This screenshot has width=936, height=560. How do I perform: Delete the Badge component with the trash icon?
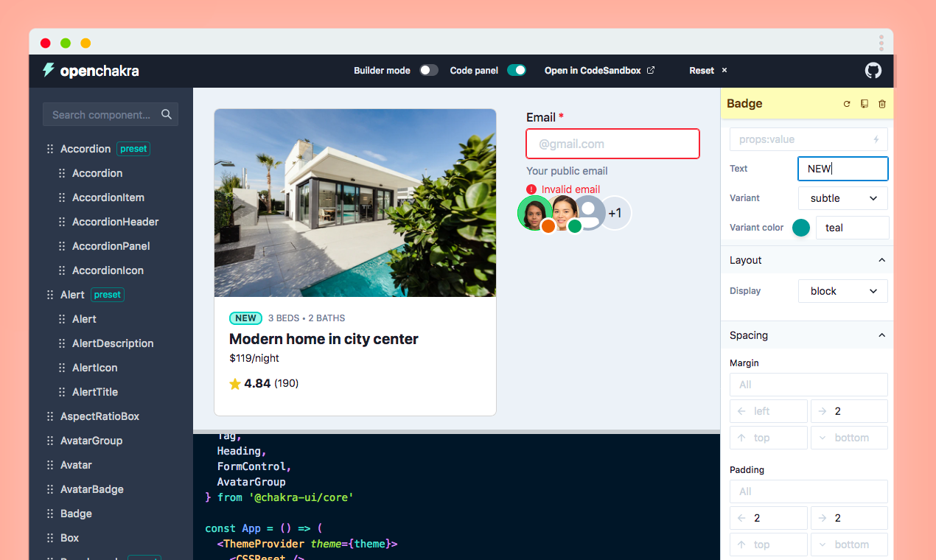(x=881, y=104)
